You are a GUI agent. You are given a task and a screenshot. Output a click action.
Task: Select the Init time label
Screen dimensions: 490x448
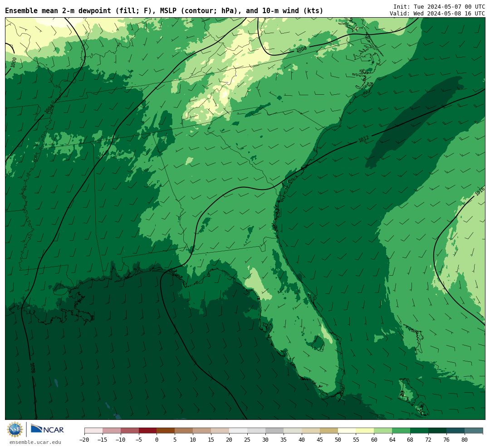(439, 6)
